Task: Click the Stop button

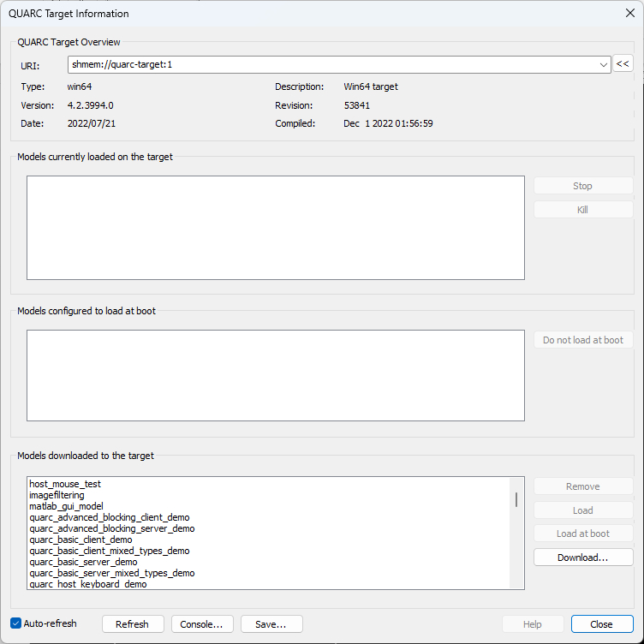Action: tap(583, 186)
